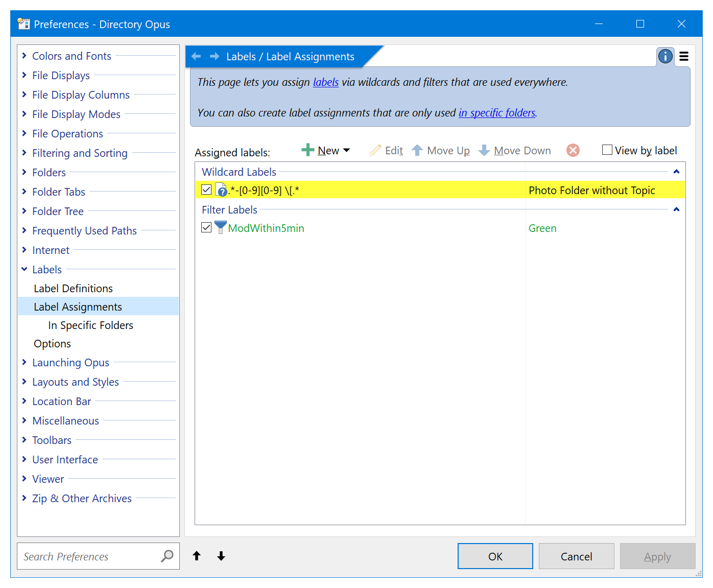Open File Display Modes category
The height and width of the screenshot is (588, 713).
tap(76, 114)
